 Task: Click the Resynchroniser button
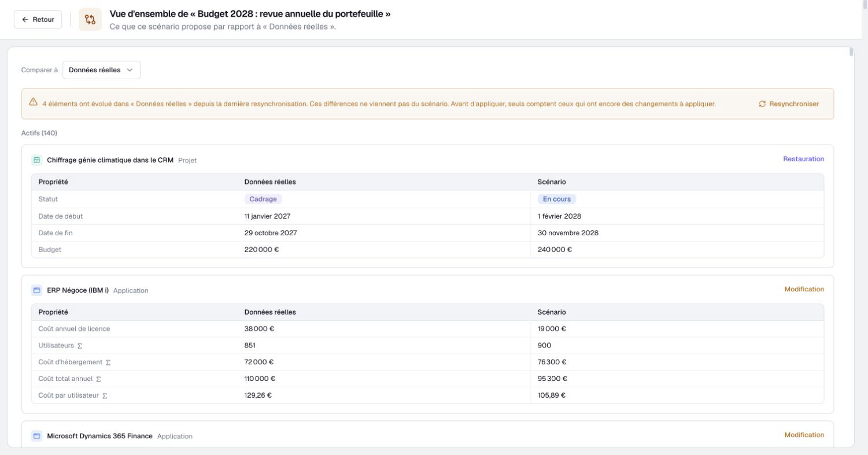789,104
